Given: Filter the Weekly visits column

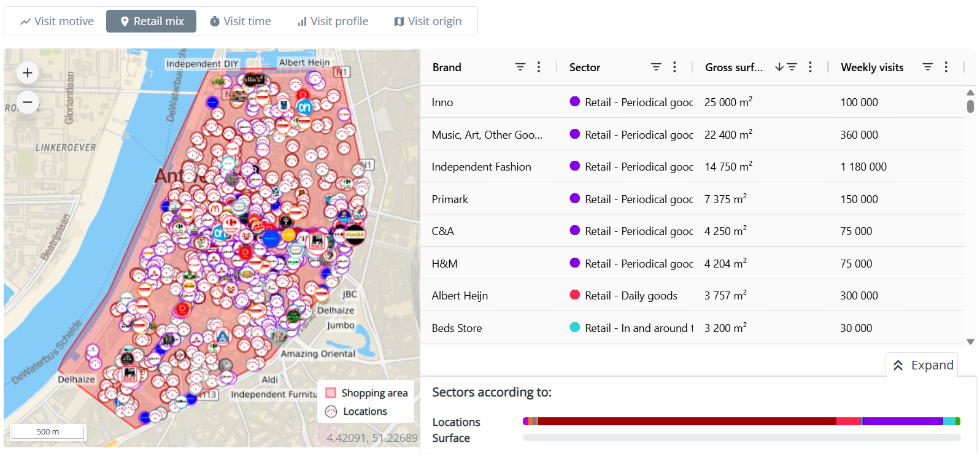Looking at the screenshot, I should point(928,67).
